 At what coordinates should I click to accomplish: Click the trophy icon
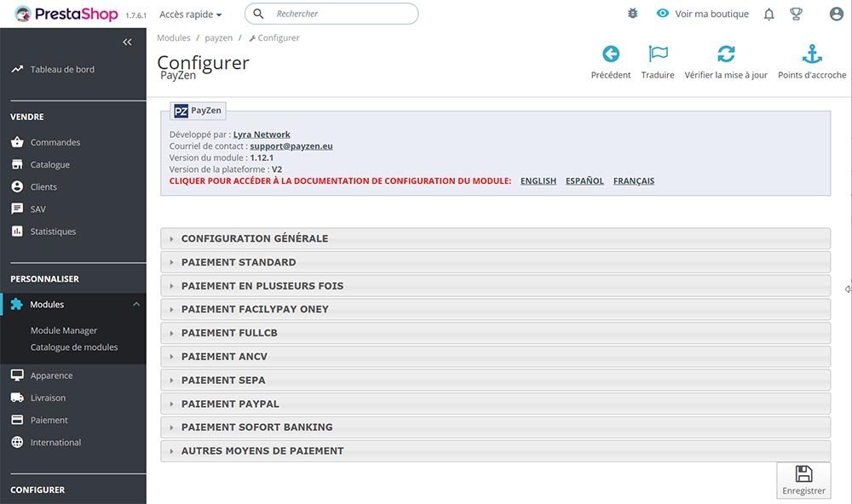click(x=796, y=14)
